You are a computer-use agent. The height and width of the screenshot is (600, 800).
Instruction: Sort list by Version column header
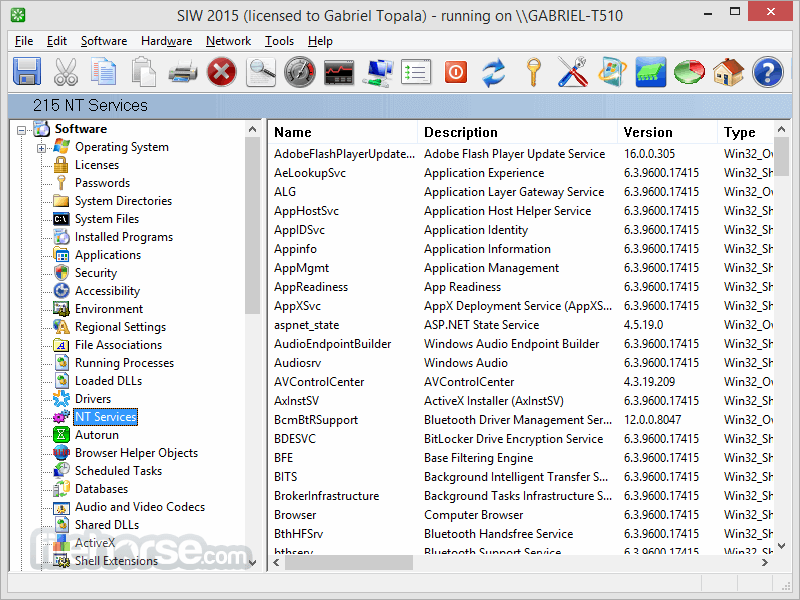(x=667, y=132)
